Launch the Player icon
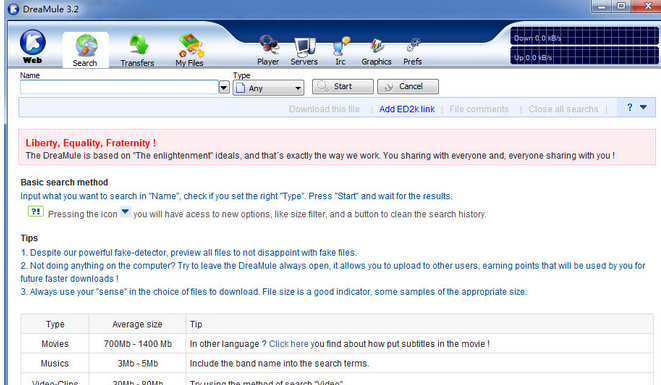 [269, 45]
